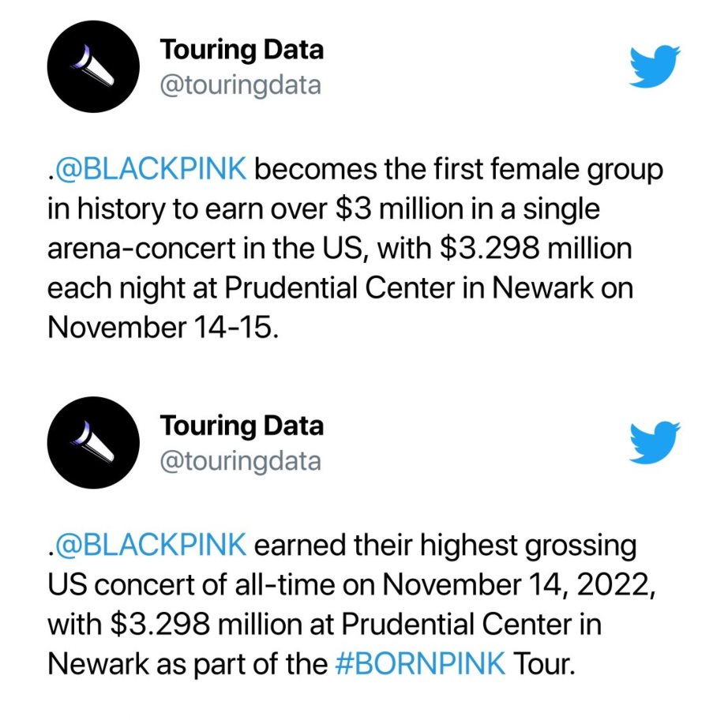
Task: Open the @BLACKPINK mention in the first-female-group tweet
Action: click(x=148, y=168)
